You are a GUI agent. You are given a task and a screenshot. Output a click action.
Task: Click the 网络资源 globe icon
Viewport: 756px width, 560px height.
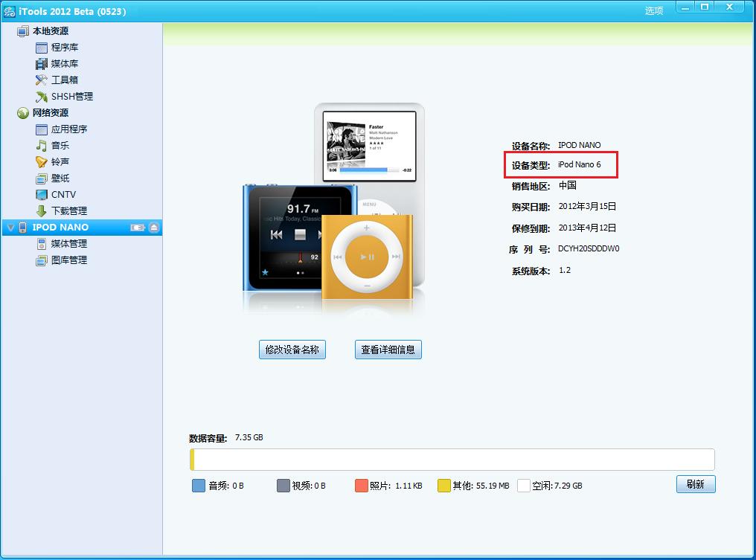(22, 113)
